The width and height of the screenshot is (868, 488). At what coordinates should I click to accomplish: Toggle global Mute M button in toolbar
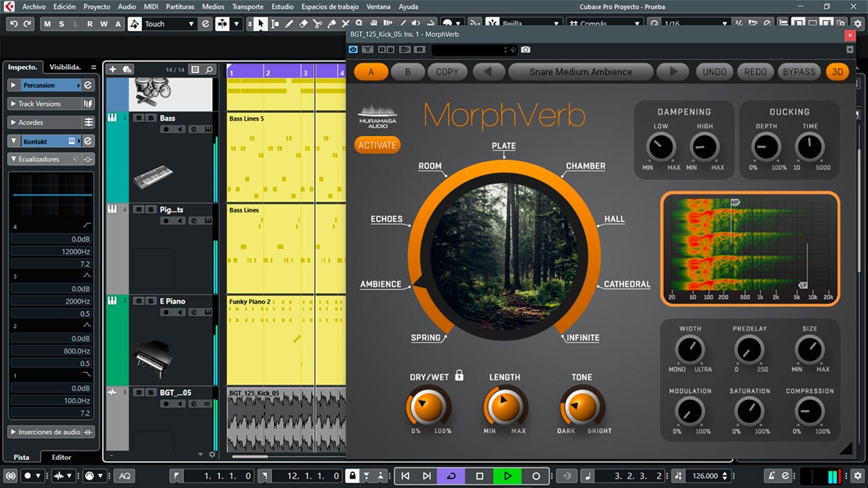tap(48, 24)
